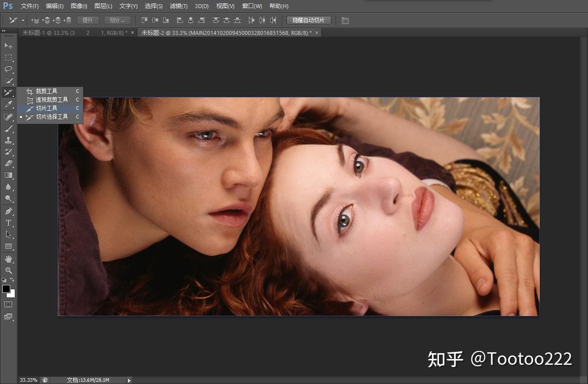Screen dimensions: 588x384
Task: Click the 隐藏自动切片 button
Action: pyautogui.click(x=309, y=20)
